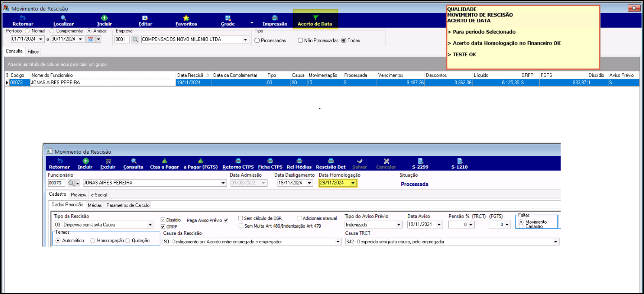Screen dimensions: 644x294
Task: Click magnifier beside Funcionário code 00073
Action: tap(71, 183)
